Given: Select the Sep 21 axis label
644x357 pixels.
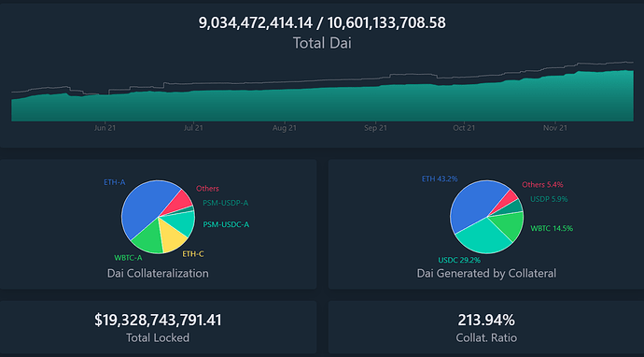Looking at the screenshot, I should pos(375,128).
